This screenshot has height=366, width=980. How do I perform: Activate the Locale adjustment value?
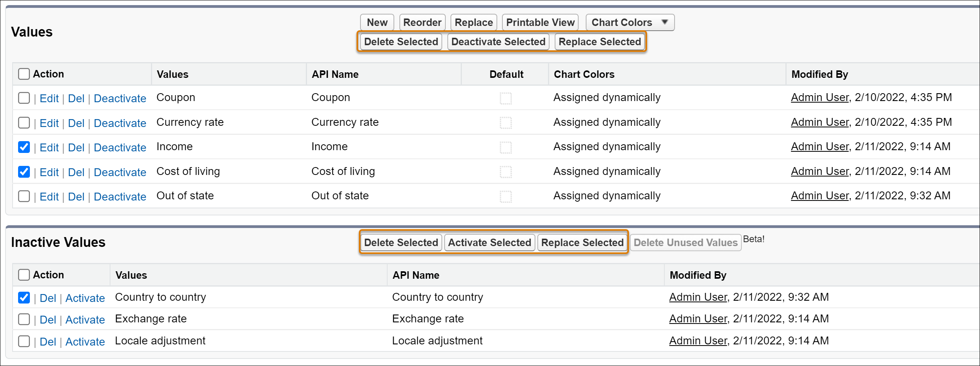(x=85, y=342)
